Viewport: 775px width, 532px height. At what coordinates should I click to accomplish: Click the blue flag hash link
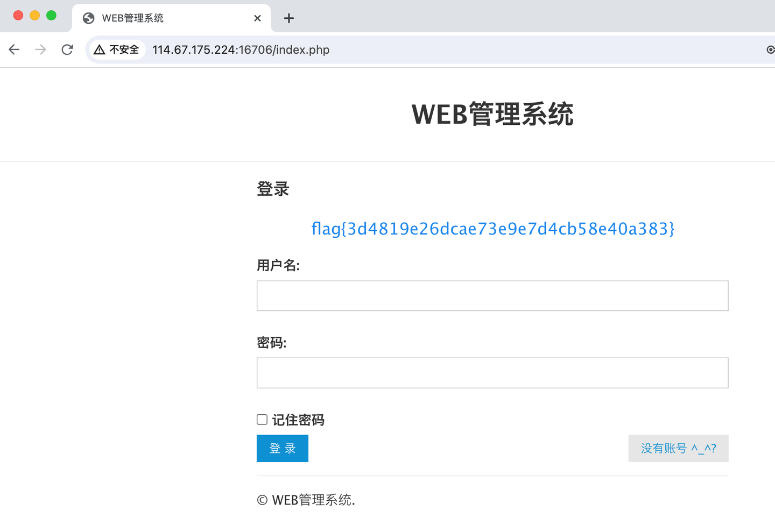pyautogui.click(x=492, y=228)
